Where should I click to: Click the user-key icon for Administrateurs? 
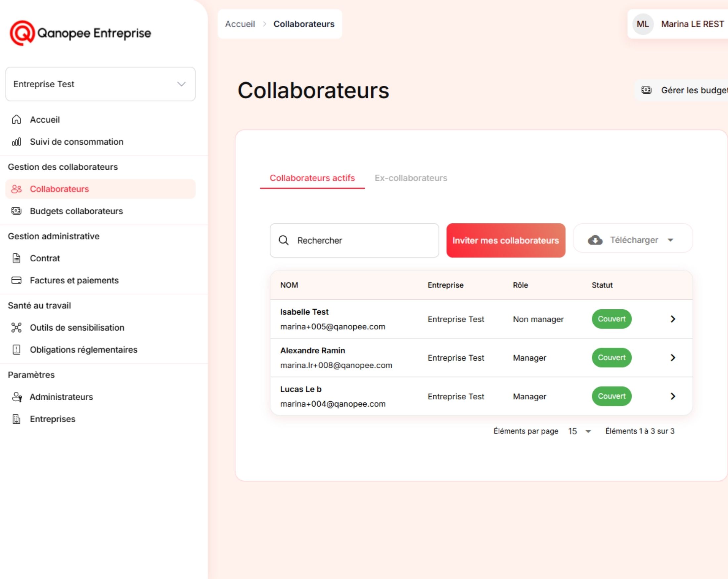(17, 397)
